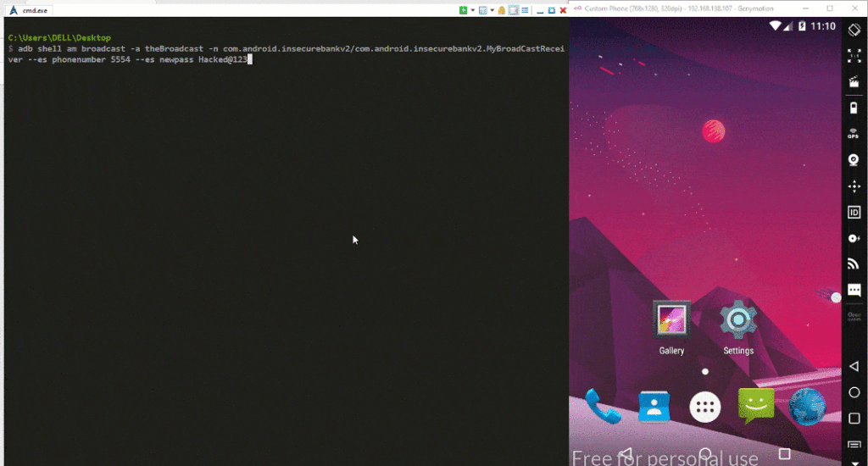Open the Genymotion disk I/O widget
The width and height of the screenshot is (868, 466).
click(854, 238)
